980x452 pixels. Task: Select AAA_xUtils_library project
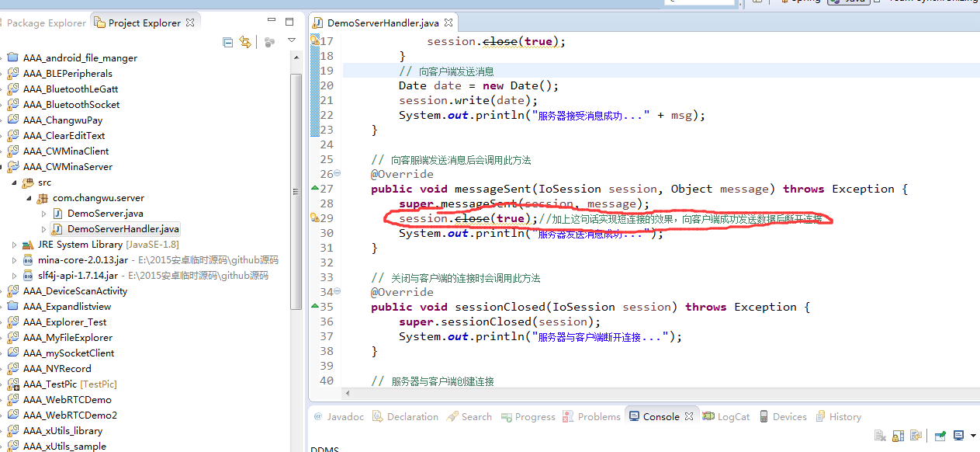(63, 430)
